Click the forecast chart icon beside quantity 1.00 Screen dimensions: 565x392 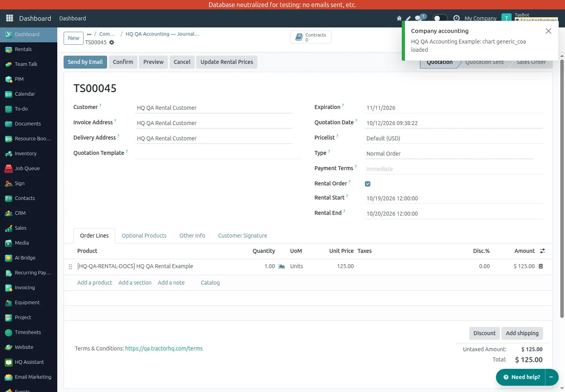point(282,266)
